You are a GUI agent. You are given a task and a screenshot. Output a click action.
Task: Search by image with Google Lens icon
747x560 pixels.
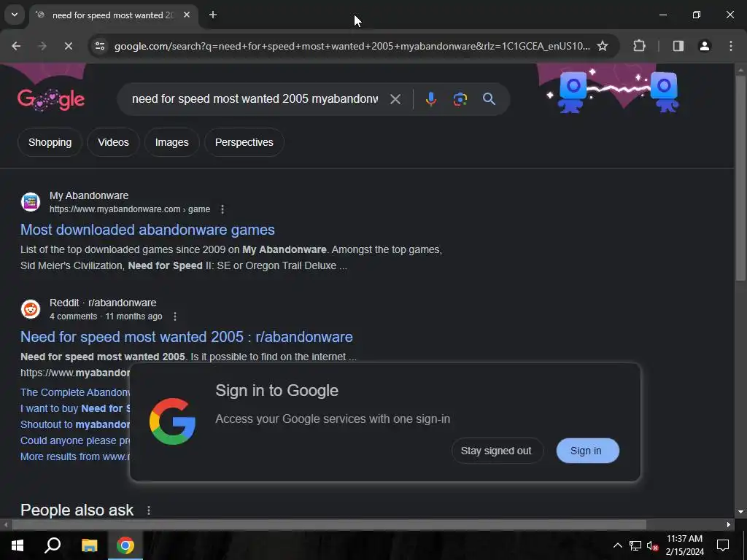pyautogui.click(x=460, y=99)
